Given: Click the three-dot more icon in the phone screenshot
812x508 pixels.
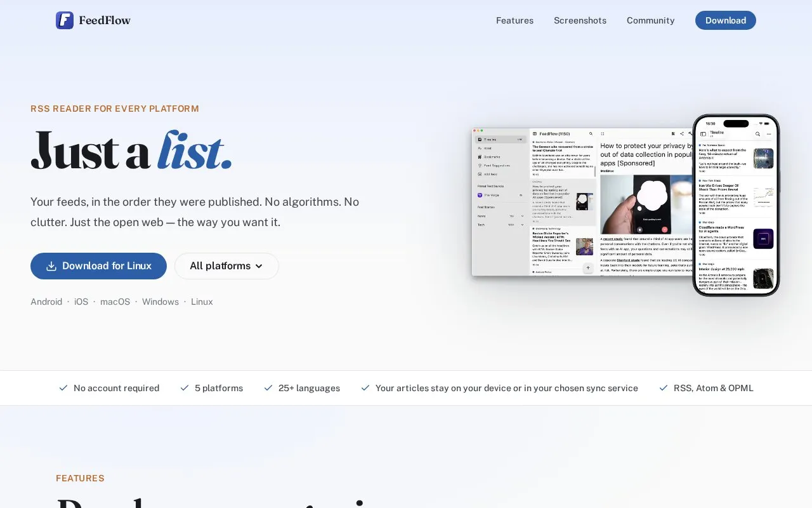Looking at the screenshot, I should [x=769, y=134].
